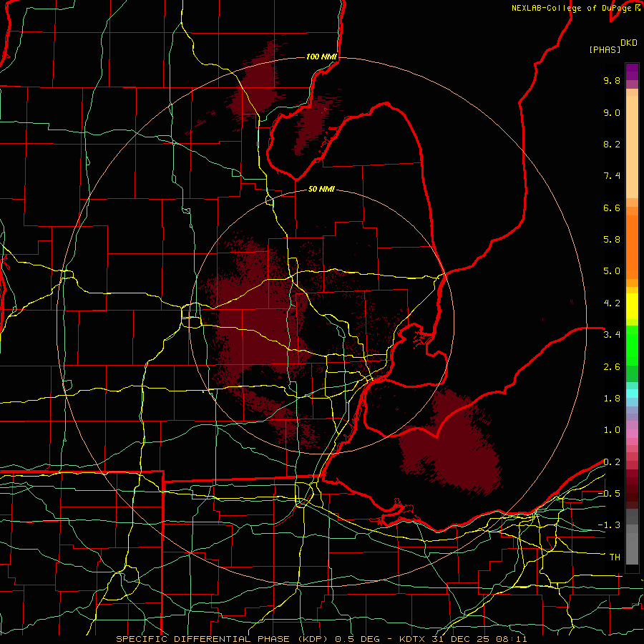Screen dimensions: 644x644
Task: Select the 2.6 scale label
Action: coord(612,367)
